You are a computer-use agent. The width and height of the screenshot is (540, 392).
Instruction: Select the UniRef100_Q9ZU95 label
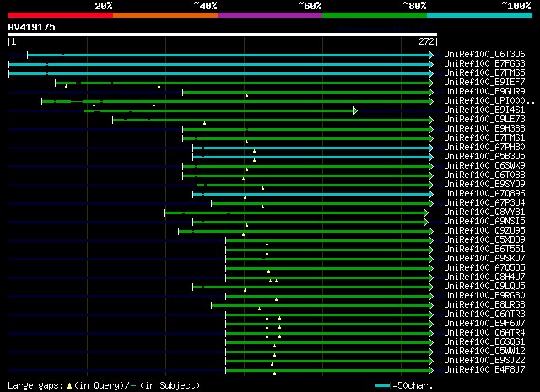tap(484, 231)
